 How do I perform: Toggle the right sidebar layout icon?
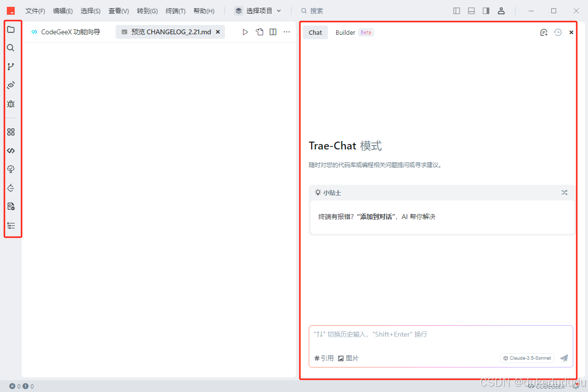point(486,11)
